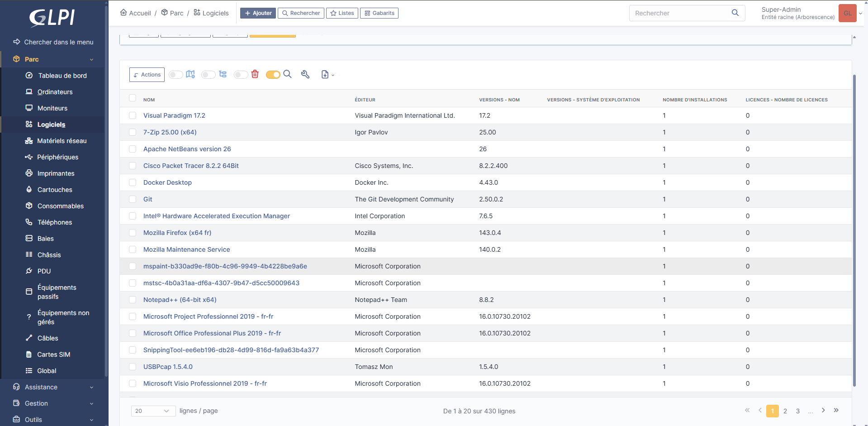Viewport: 868px width, 426px height.
Task: Click search magnifier in global search box
Action: 735,13
